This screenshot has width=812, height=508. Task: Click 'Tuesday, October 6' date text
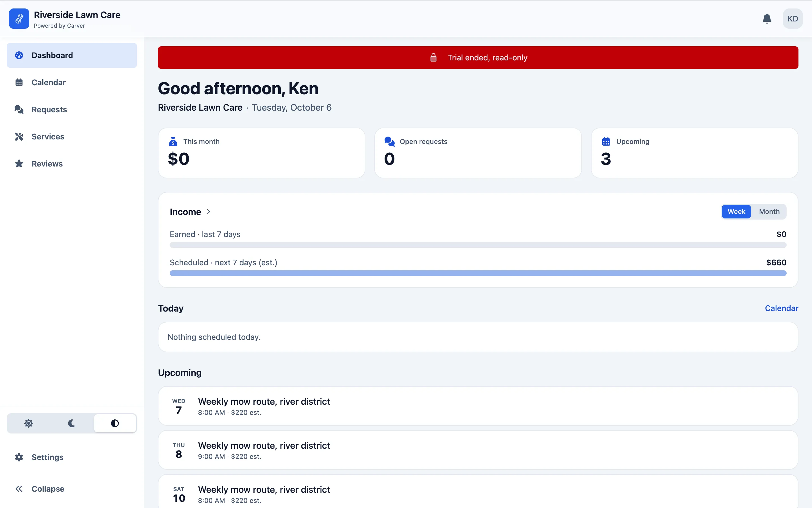point(292,108)
